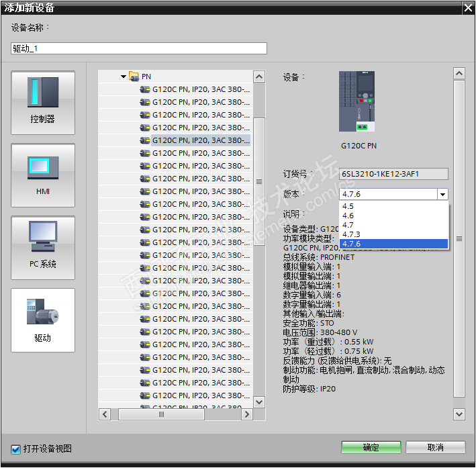Click the 总线系统: PROFINET description line

click(x=319, y=257)
